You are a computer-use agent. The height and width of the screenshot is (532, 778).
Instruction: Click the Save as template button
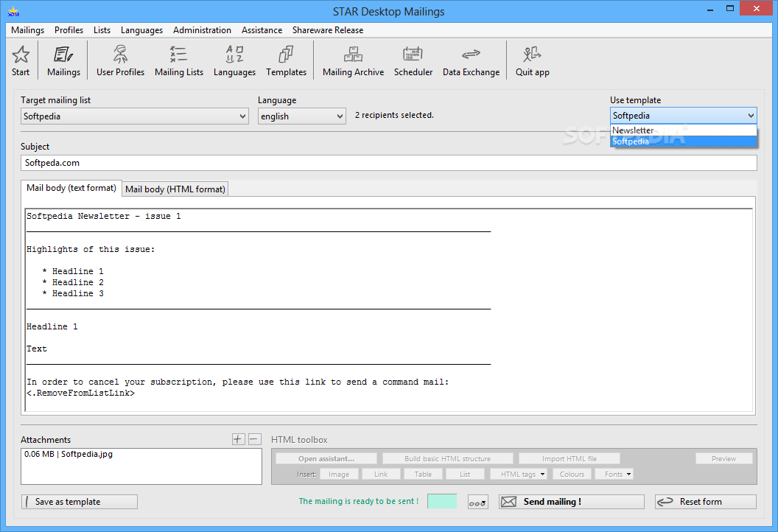[x=80, y=502]
